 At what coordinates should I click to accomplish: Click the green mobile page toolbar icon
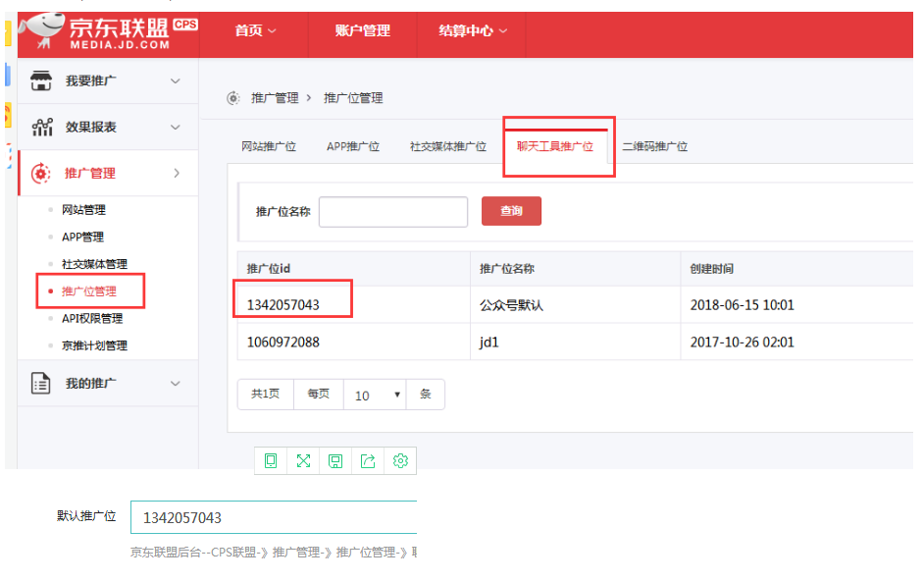coord(271,460)
